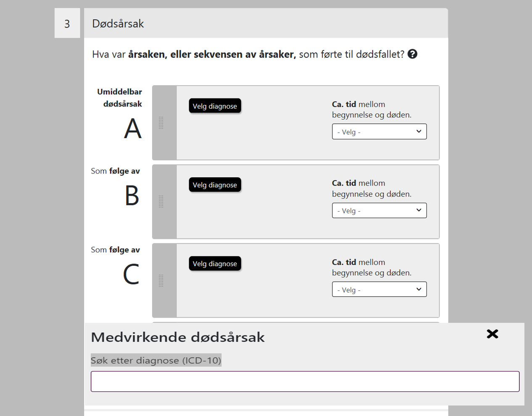Viewport: 532px width, 416px height.
Task: Click the Dødsårsak section header
Action: (x=118, y=24)
